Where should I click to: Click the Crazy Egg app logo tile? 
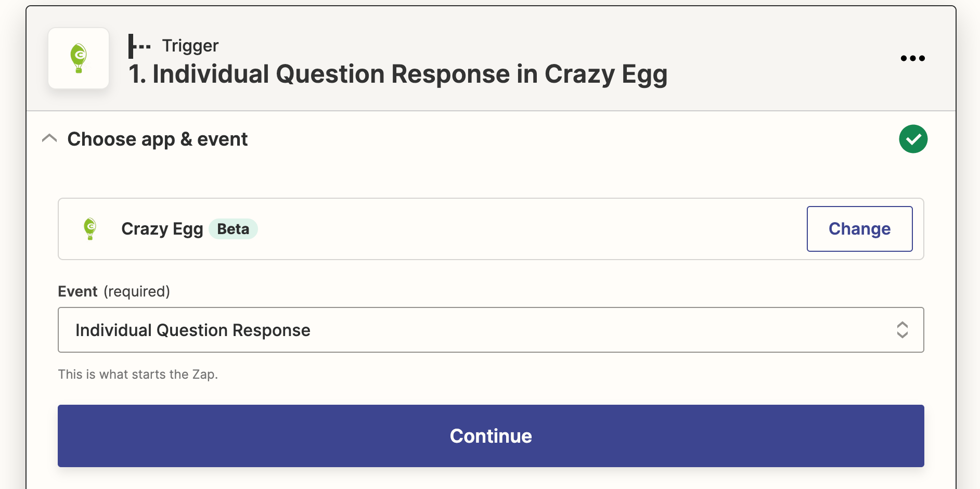(x=79, y=58)
